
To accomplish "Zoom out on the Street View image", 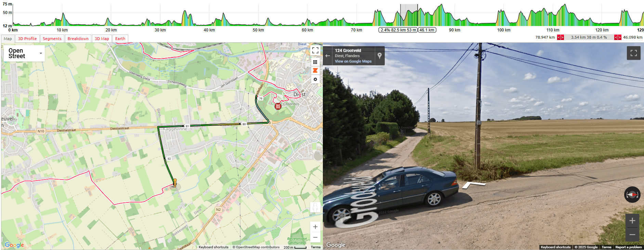I will click(x=632, y=235).
